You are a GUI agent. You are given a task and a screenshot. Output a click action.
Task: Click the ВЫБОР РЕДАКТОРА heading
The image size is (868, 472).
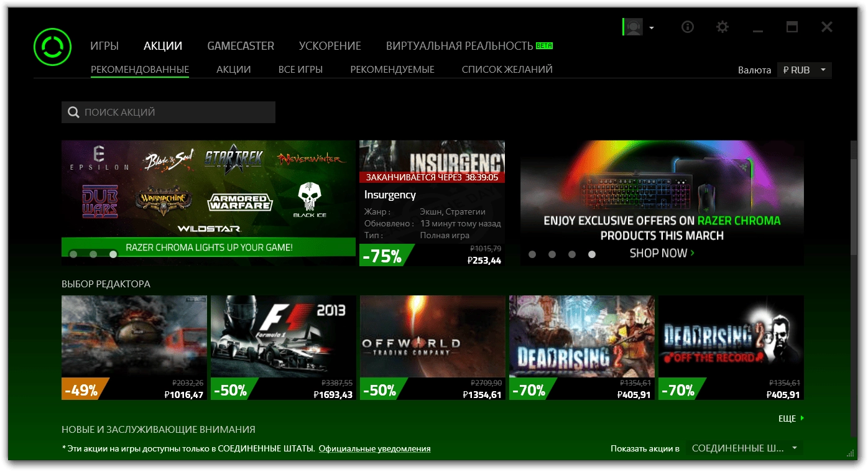(x=106, y=284)
